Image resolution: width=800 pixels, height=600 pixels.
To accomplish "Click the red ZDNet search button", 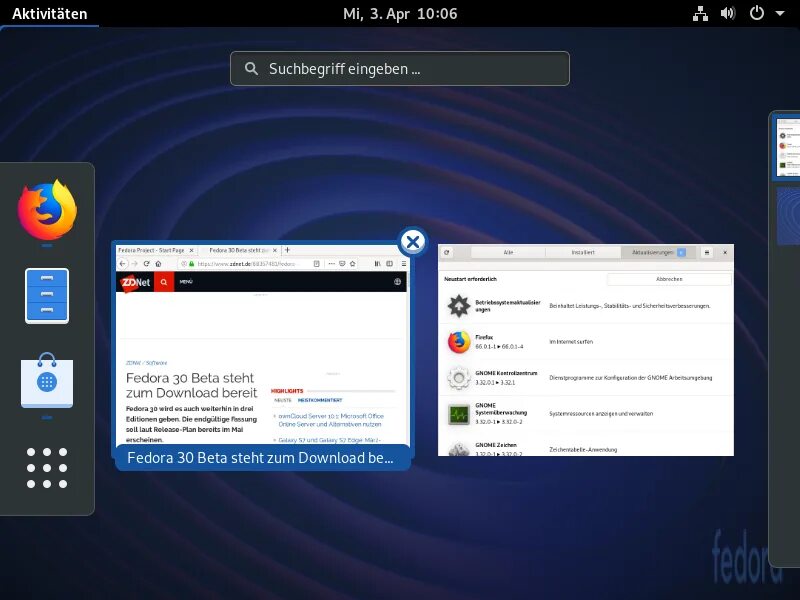I will tap(164, 282).
